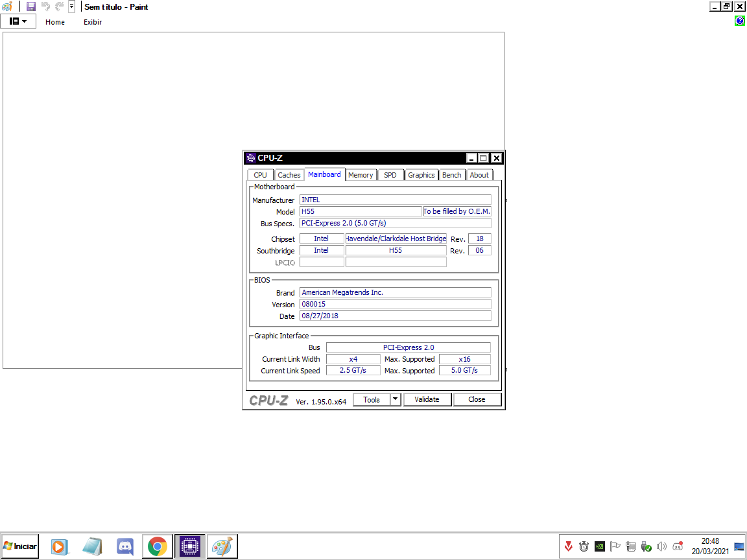The image size is (747, 560).
Task: Minimize the CPU-Z window
Action: tap(471, 158)
